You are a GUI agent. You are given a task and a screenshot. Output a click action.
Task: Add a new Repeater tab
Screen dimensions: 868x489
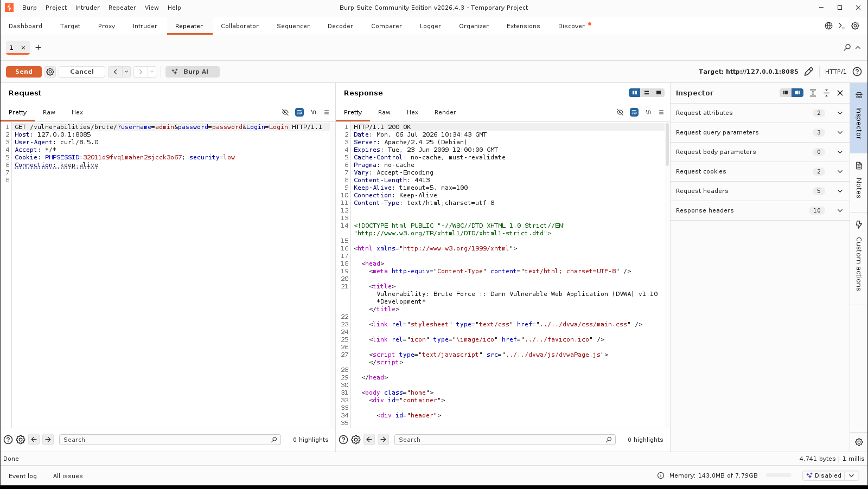[38, 48]
